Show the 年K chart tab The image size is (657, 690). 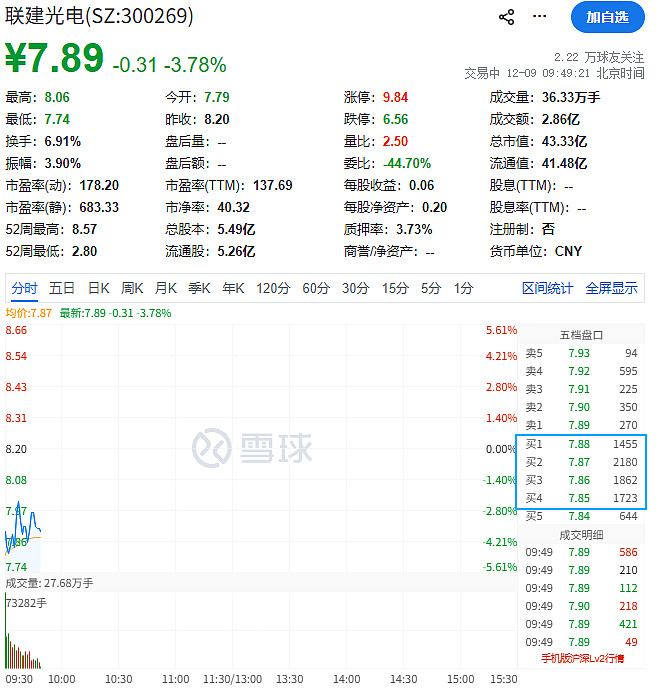coord(233,288)
